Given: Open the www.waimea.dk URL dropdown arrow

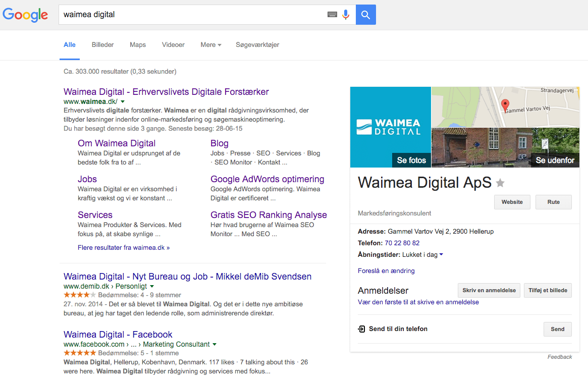Looking at the screenshot, I should pyautogui.click(x=123, y=101).
